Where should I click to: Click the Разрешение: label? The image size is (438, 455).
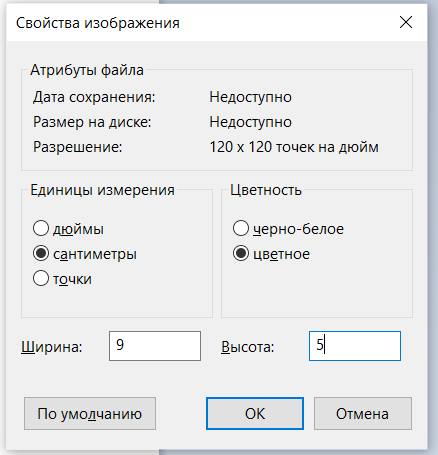point(78,147)
